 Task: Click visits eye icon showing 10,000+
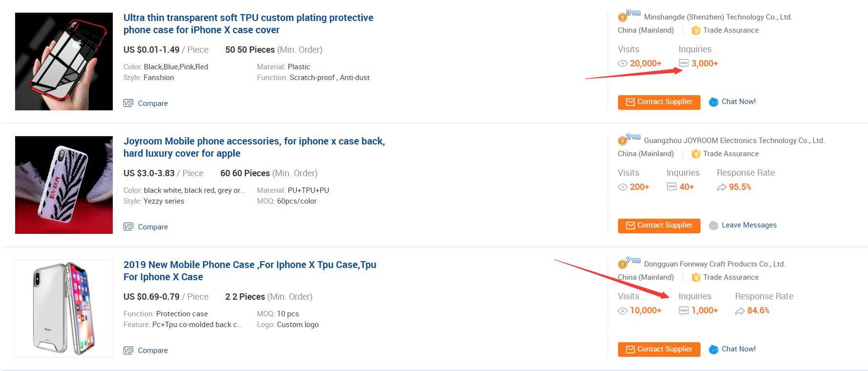coord(622,310)
